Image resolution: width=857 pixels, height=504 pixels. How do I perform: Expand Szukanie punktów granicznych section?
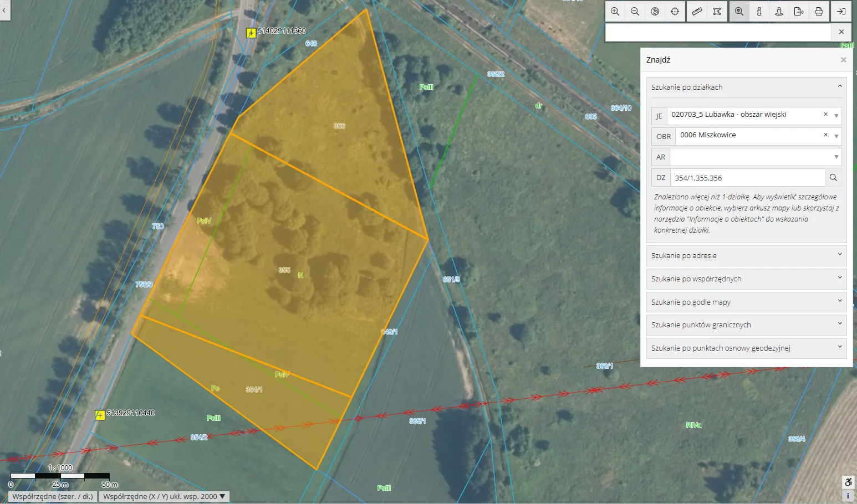(x=746, y=325)
